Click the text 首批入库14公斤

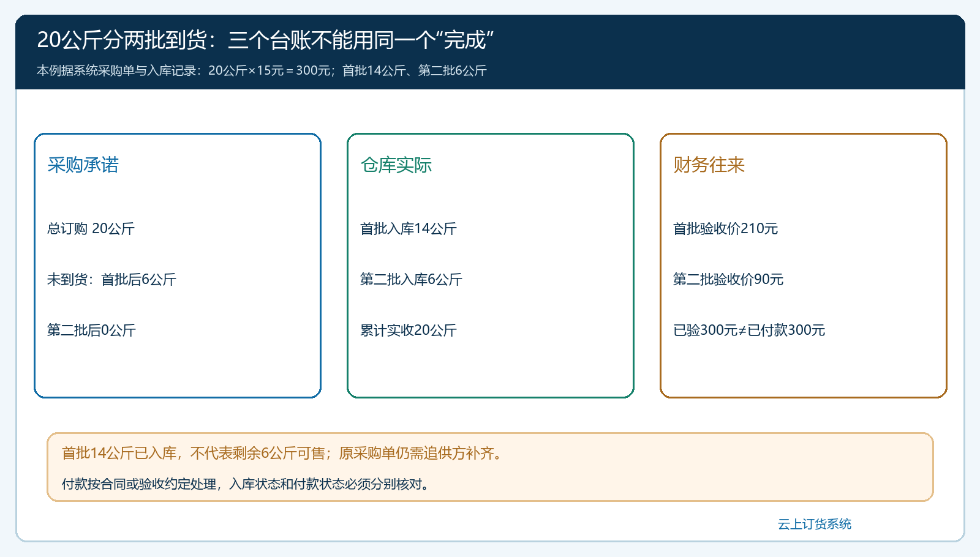(x=409, y=228)
